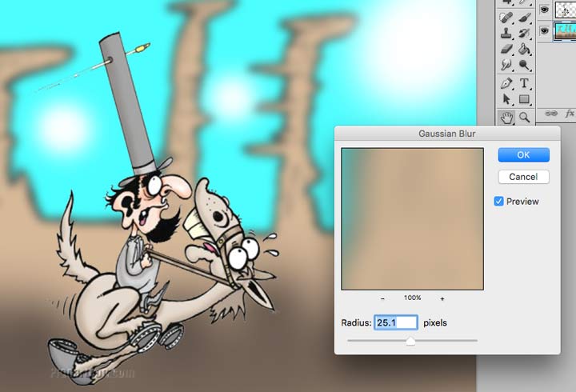The height and width of the screenshot is (392, 576).
Task: Select the Eraser tool
Action: point(506,50)
